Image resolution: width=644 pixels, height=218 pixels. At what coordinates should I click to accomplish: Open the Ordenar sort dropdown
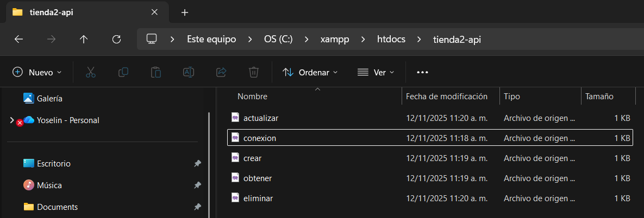(x=310, y=73)
